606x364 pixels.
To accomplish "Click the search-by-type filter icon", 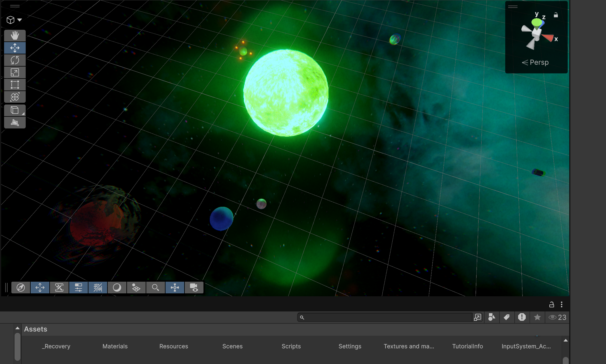I will pos(492,317).
